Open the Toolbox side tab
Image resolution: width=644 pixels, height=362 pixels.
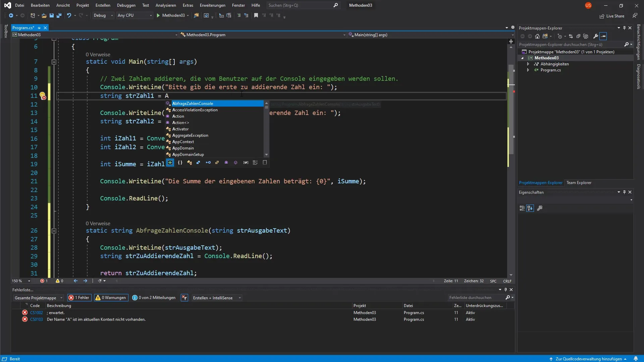click(x=6, y=31)
